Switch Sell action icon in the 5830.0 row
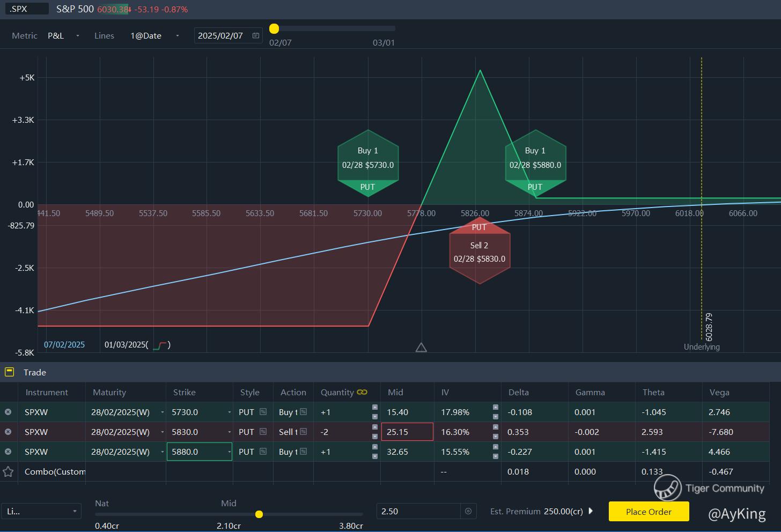Viewport: 781px width, 532px height. (303, 432)
